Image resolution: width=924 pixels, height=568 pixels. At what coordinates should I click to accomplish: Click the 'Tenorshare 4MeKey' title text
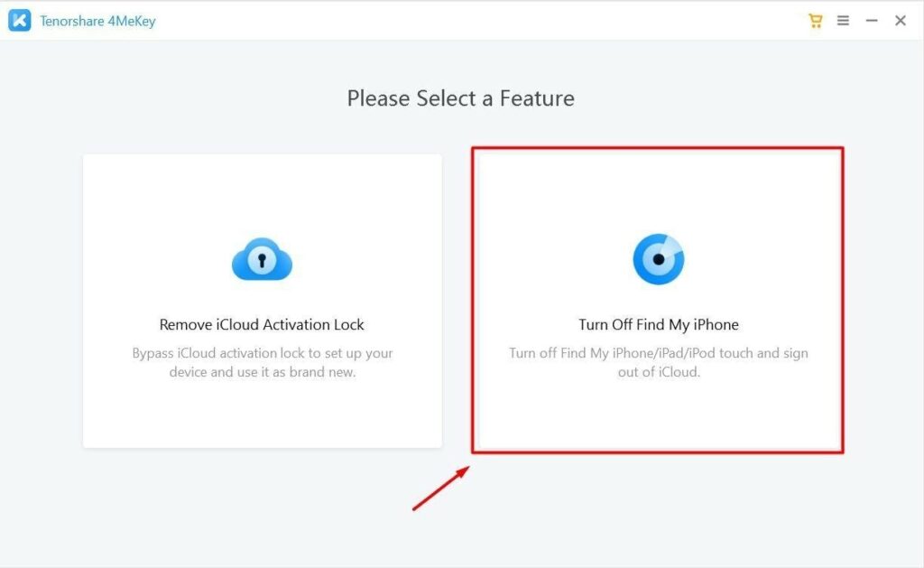[x=97, y=22]
